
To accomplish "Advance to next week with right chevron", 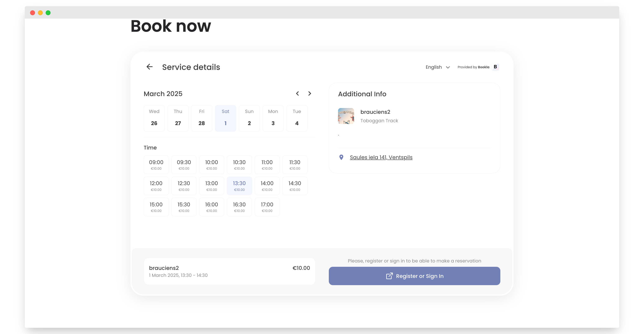I will [309, 94].
